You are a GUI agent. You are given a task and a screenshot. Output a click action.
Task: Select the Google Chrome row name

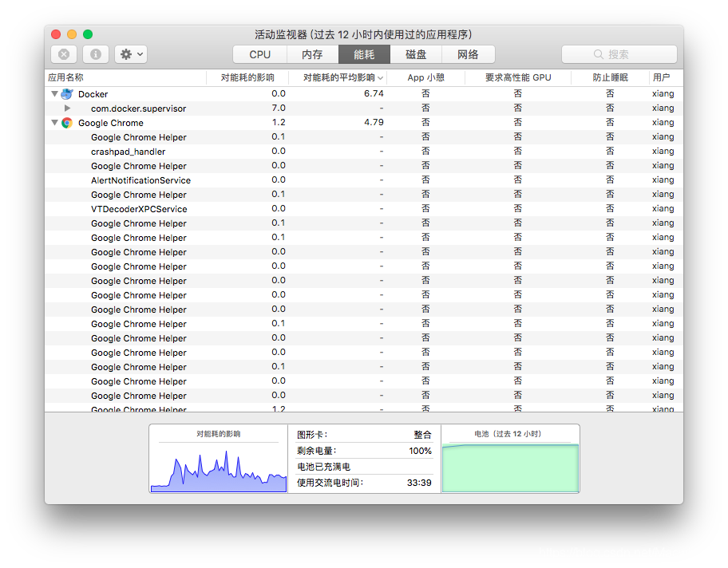click(110, 123)
